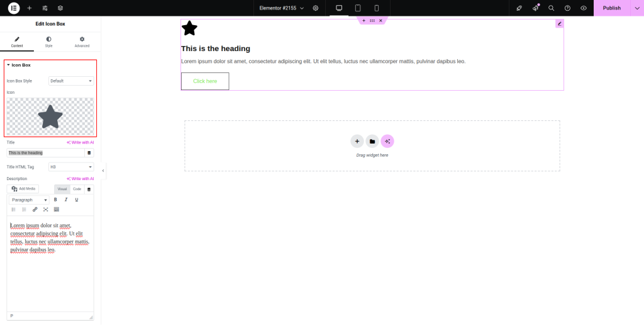The image size is (644, 325).
Task: Click inside the description text area
Action: (50, 264)
